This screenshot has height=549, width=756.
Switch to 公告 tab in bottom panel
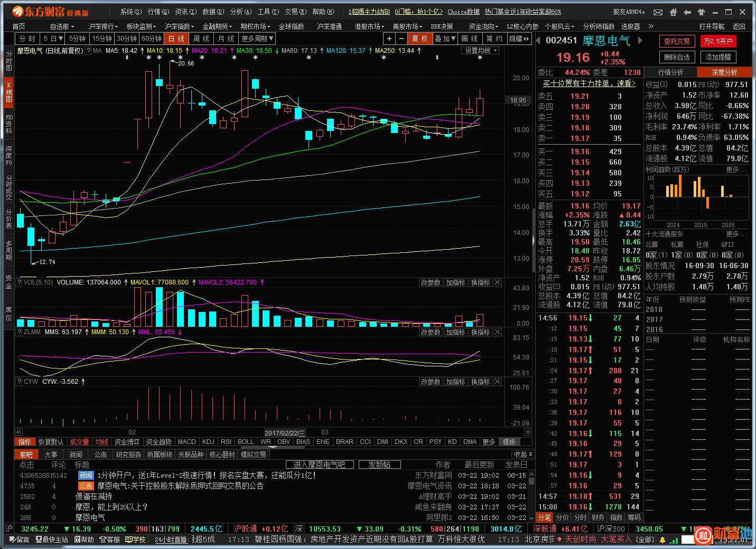coord(100,455)
